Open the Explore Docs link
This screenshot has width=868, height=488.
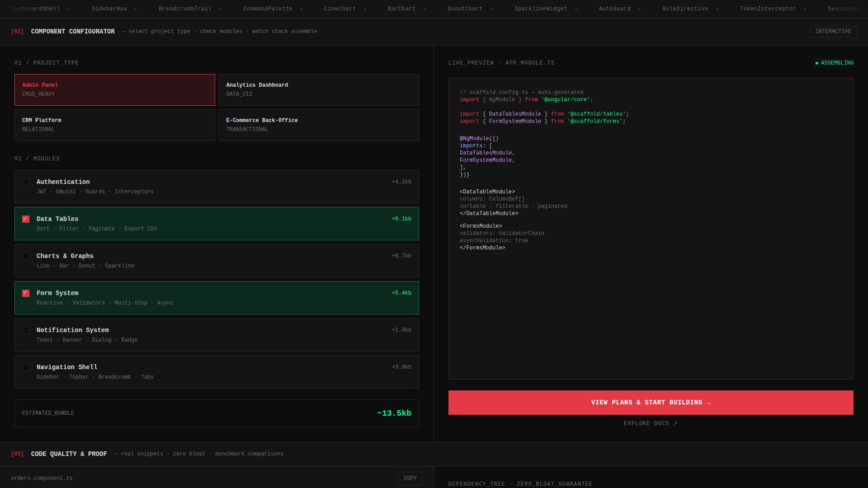pyautogui.click(x=651, y=423)
